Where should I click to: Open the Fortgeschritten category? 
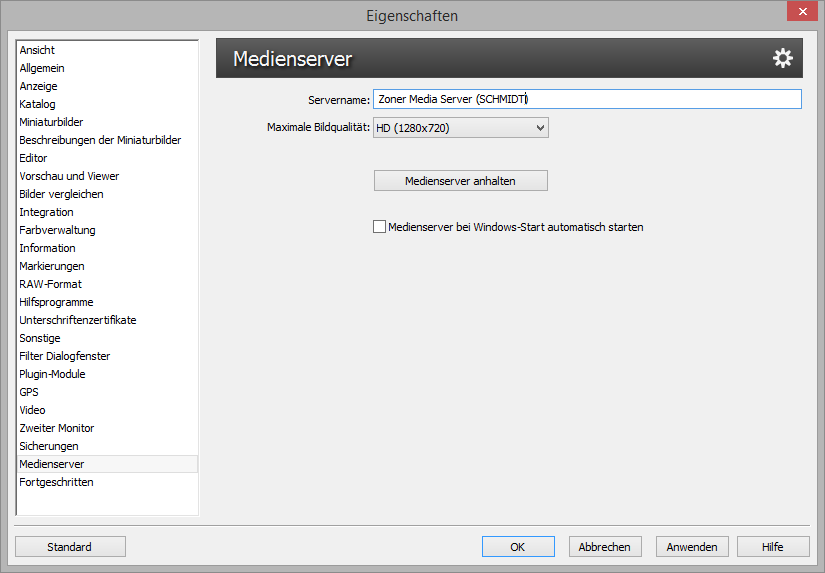tap(56, 482)
